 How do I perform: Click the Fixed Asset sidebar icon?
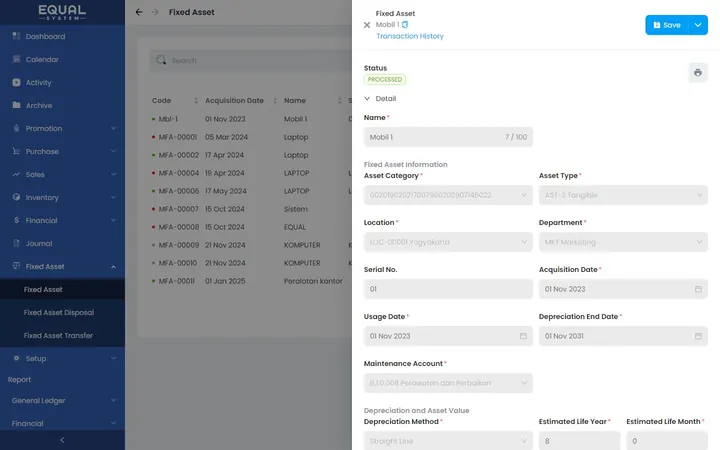click(x=16, y=266)
